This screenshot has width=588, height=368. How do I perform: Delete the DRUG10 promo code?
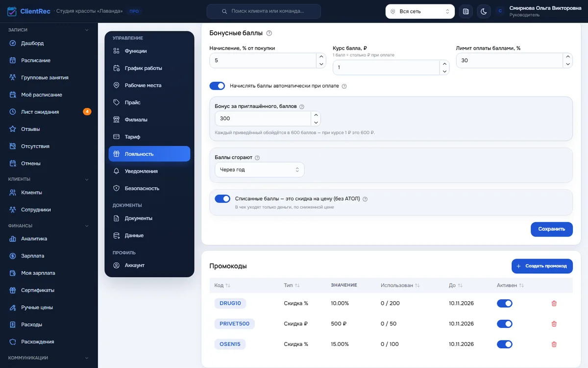tap(554, 303)
